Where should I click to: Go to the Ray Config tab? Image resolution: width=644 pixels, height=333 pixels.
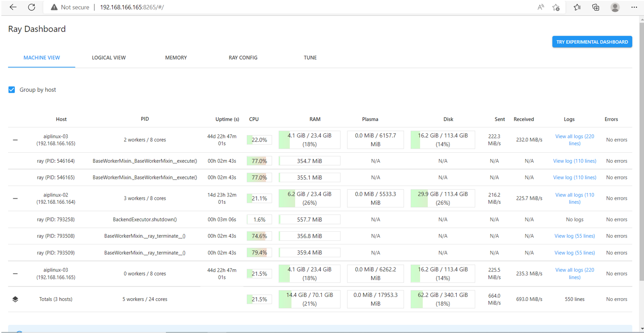(x=243, y=58)
